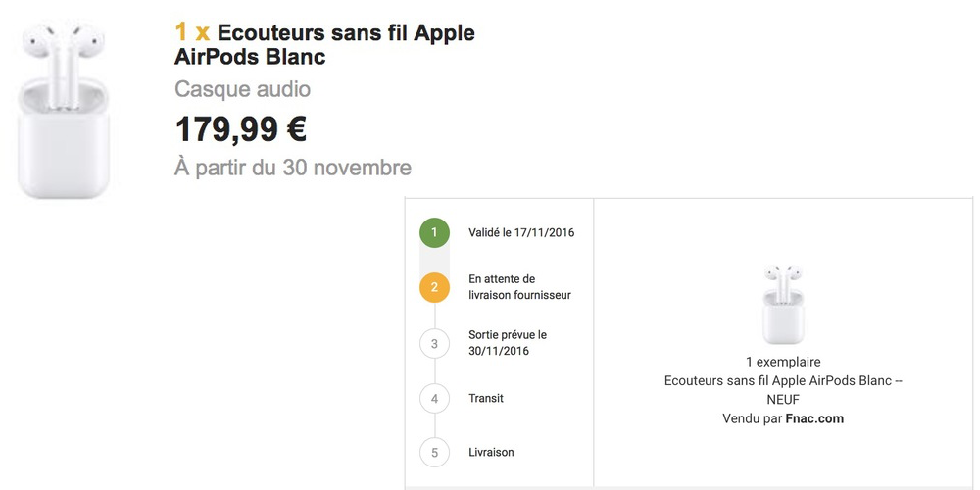The height and width of the screenshot is (490, 980).
Task: Click "Validé le 17/11/2016" status text
Action: coord(521,233)
